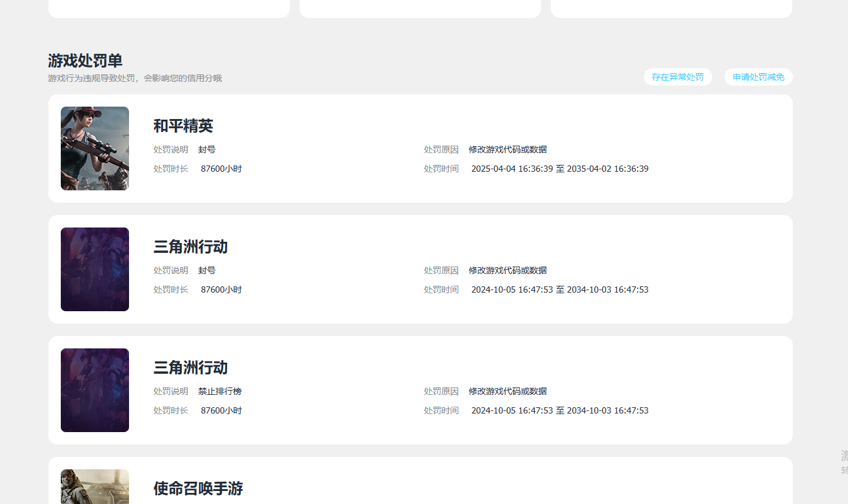Click the 三角洲行动 title above 封号 penalty
Screen dimensions: 848x504
point(190,247)
